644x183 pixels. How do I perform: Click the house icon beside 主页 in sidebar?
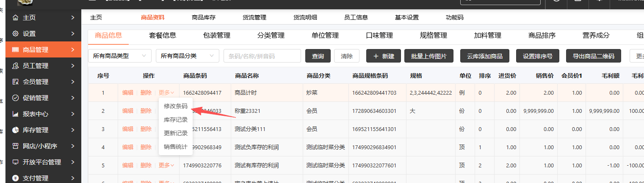pyautogui.click(x=16, y=18)
